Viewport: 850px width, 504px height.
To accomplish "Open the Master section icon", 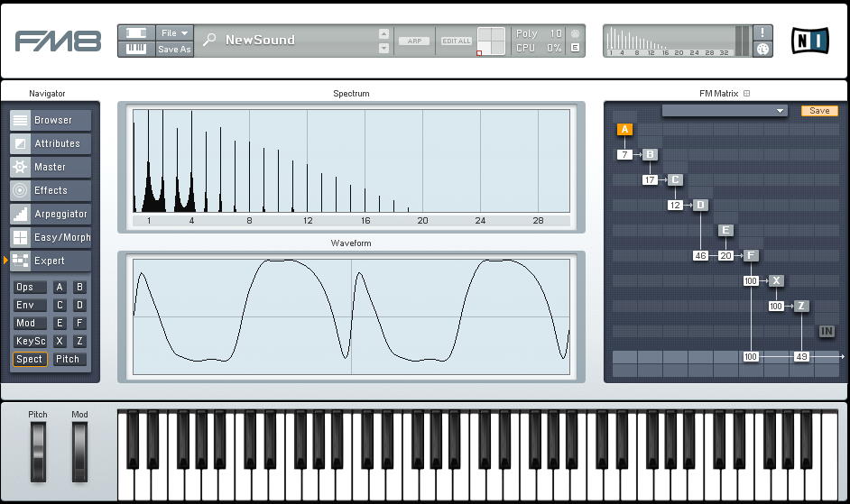I will (x=20, y=167).
